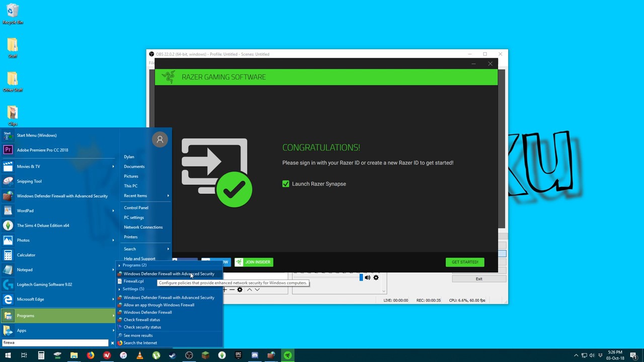Click the system tray volume icon

coord(592,355)
